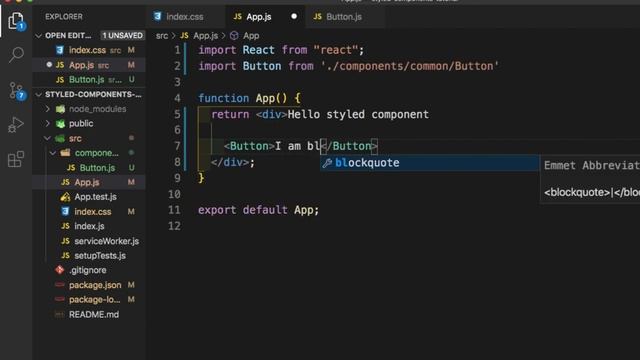This screenshot has width=640, height=360.
Task: Accept the blockquote Emmet suggestion
Action: 429,163
